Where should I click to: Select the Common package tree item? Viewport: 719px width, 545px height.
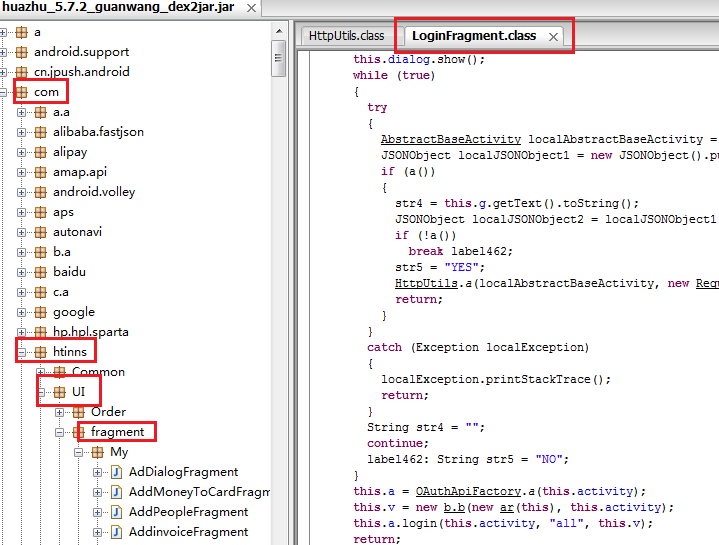coord(98,372)
